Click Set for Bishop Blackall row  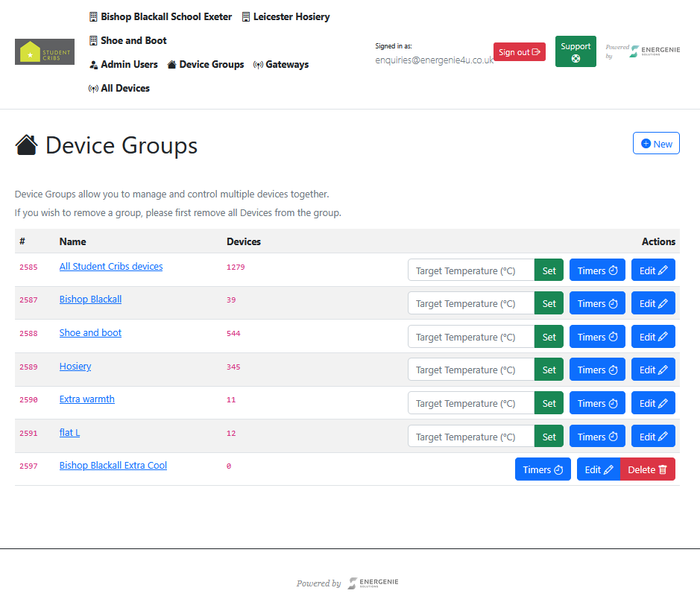(x=549, y=303)
